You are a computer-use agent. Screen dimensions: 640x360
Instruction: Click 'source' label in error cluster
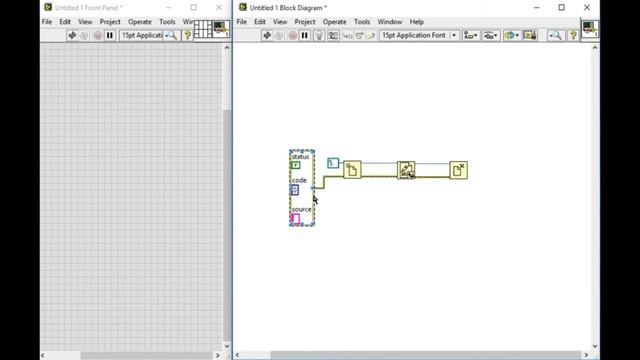coord(302,209)
